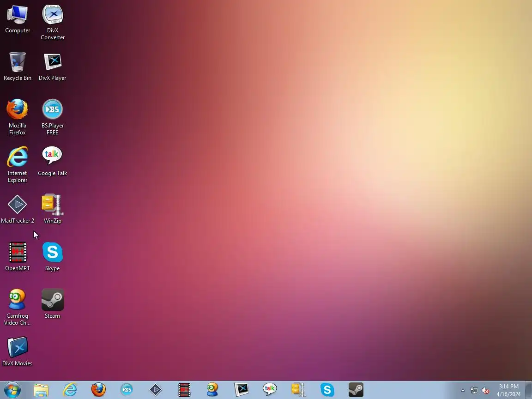Launch Camfrog from the taskbar
This screenshot has height=399, width=532.
pos(213,390)
